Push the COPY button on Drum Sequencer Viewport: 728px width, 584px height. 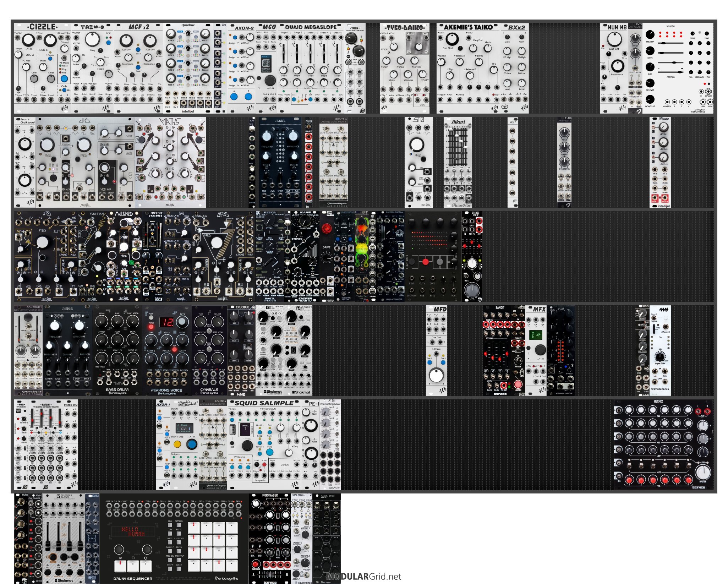pos(170,534)
